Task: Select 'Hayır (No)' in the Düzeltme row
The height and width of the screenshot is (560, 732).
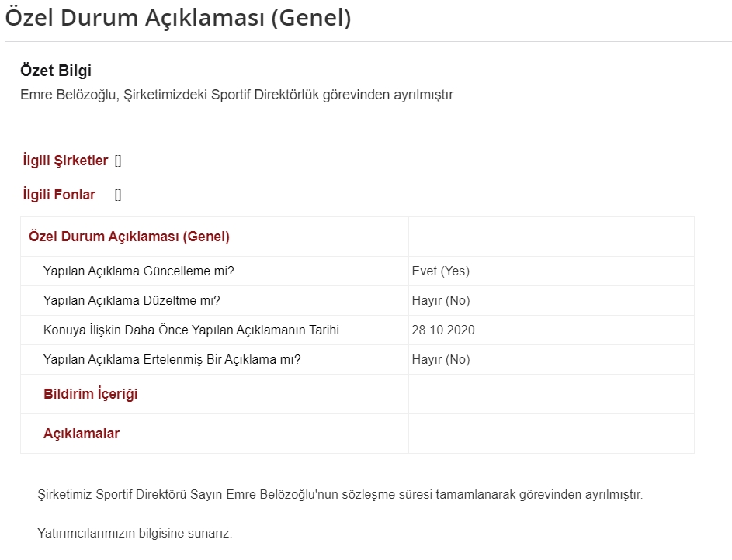Action: 441,300
